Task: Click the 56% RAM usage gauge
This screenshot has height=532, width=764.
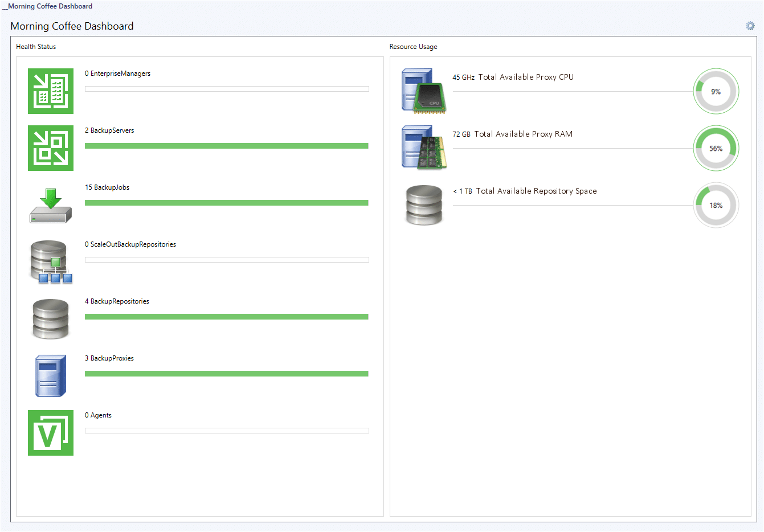Action: click(x=716, y=148)
